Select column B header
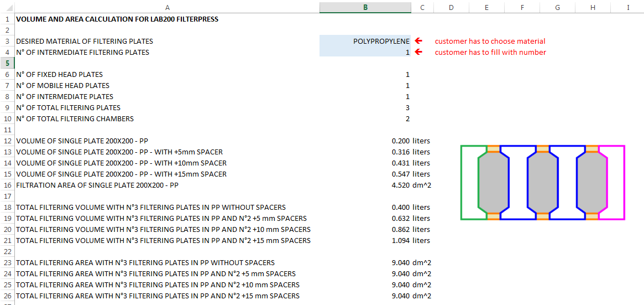 click(365, 7)
